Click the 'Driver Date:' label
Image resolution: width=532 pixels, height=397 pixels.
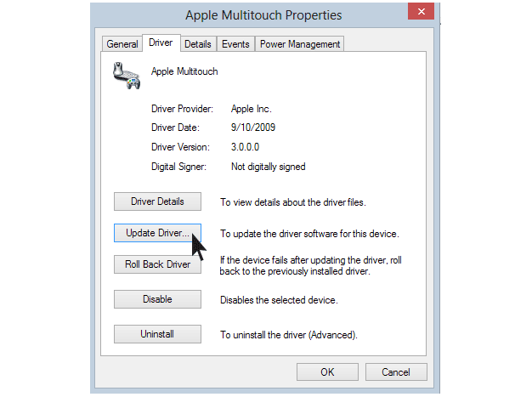click(175, 128)
